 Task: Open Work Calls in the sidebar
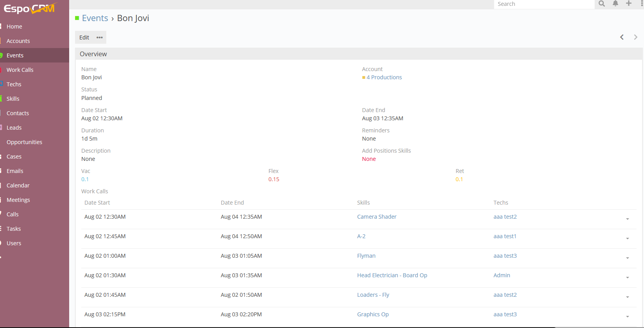[20, 70]
